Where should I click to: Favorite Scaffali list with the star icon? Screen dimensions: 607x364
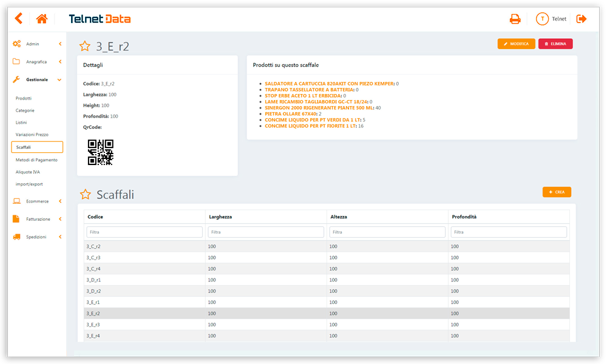(85, 194)
